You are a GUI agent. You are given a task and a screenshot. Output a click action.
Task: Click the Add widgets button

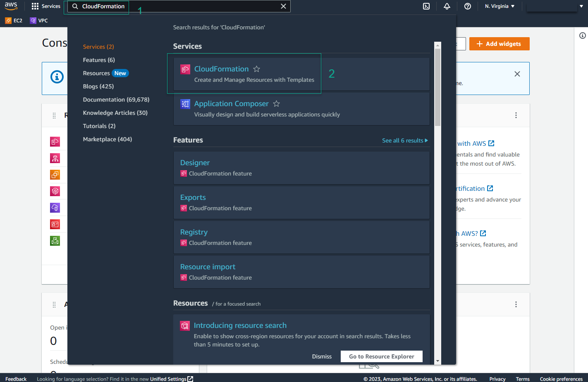[x=500, y=44]
